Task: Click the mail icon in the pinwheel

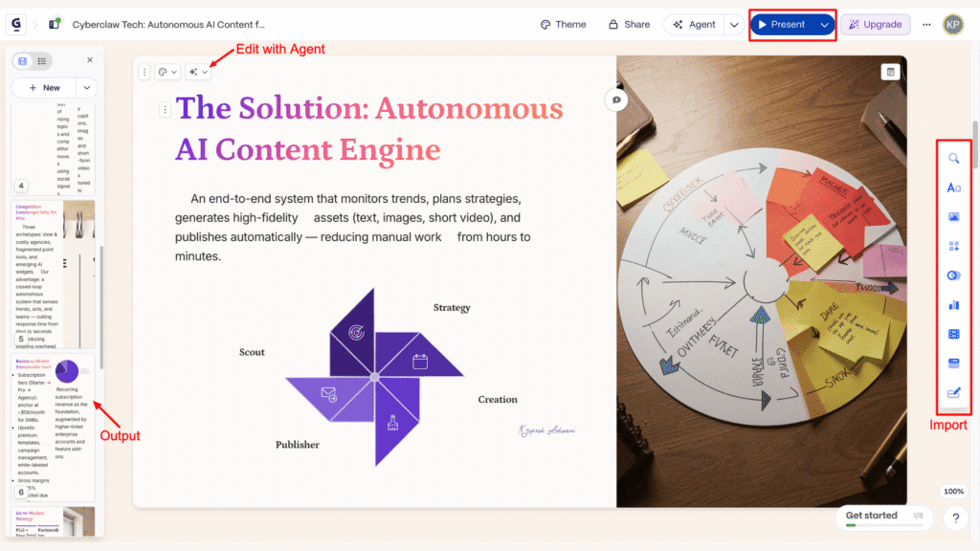Action: (x=329, y=394)
